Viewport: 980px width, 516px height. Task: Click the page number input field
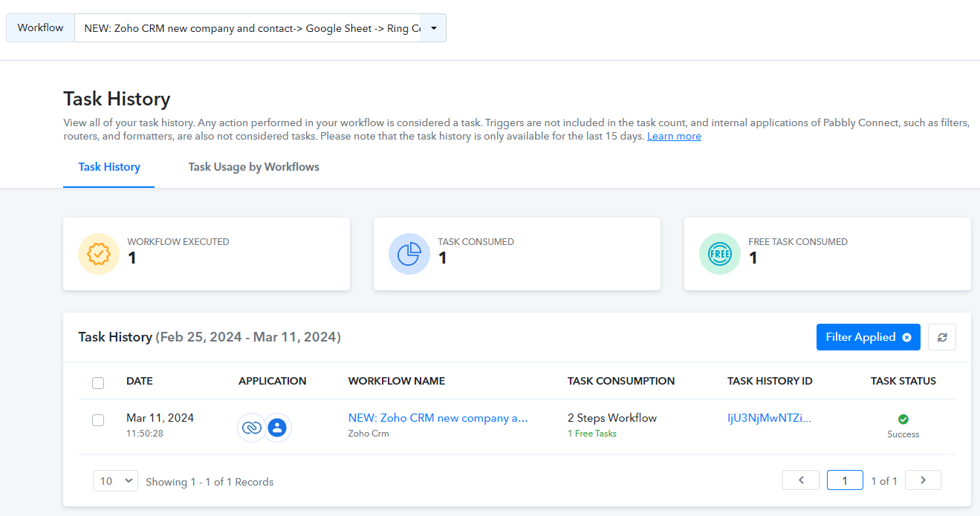pyautogui.click(x=845, y=480)
